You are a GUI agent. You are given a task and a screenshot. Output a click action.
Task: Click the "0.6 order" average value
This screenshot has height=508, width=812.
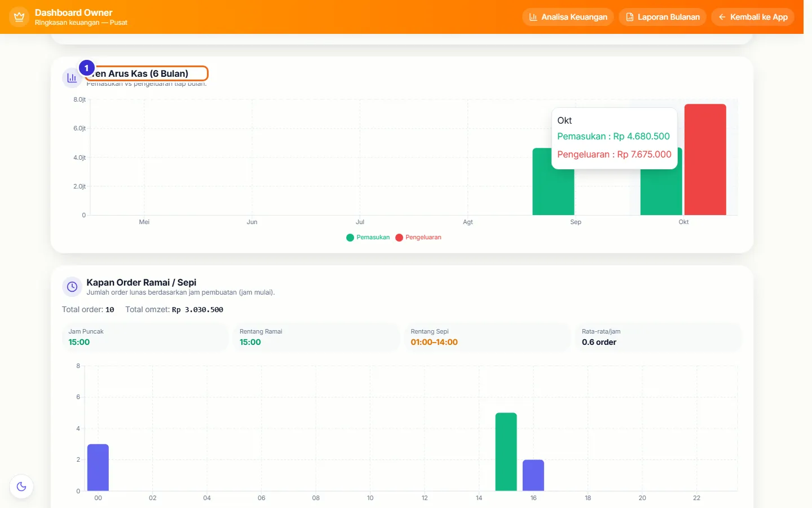(599, 342)
